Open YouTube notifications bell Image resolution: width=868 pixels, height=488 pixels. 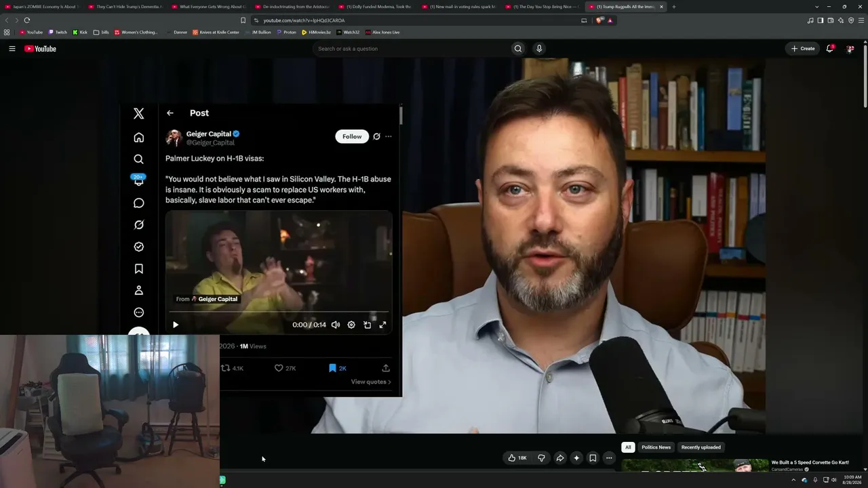(829, 49)
